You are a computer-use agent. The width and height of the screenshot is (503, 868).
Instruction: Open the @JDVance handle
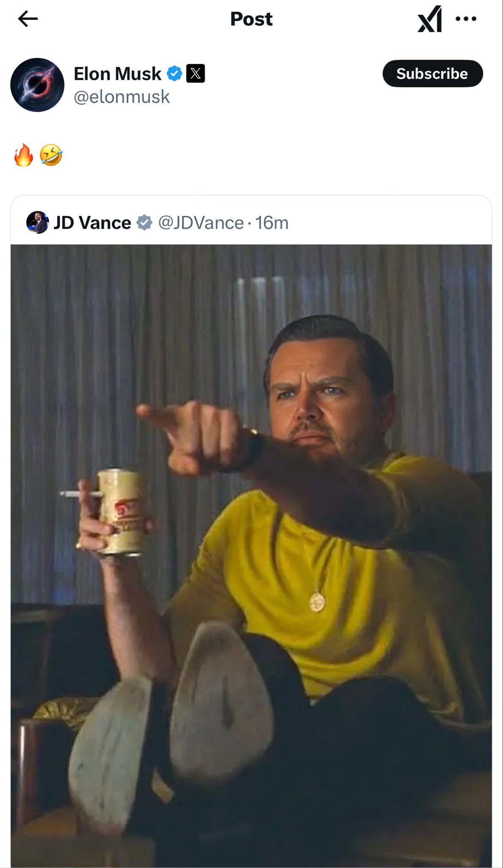tap(201, 223)
